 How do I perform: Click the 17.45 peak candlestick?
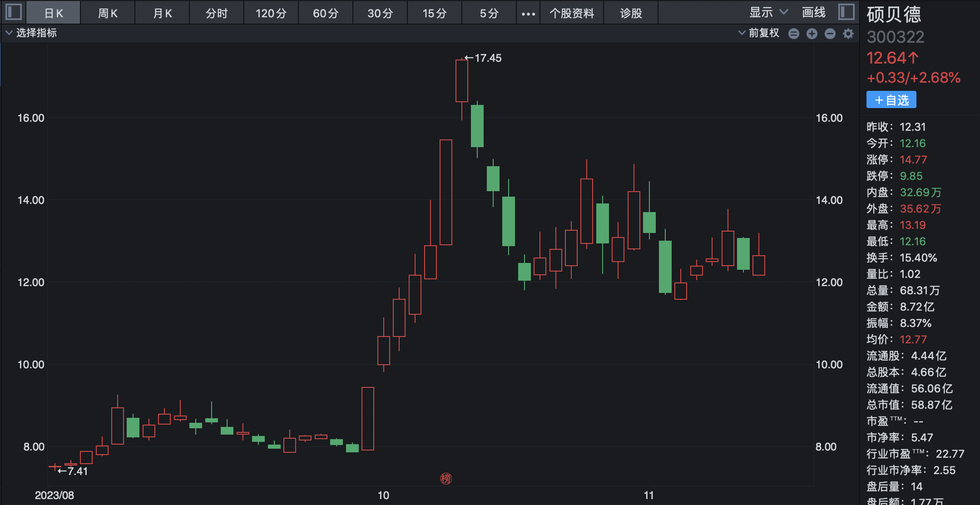click(x=462, y=81)
